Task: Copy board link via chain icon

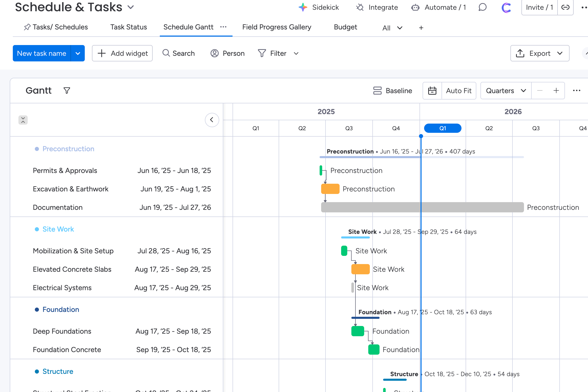Action: point(565,7)
